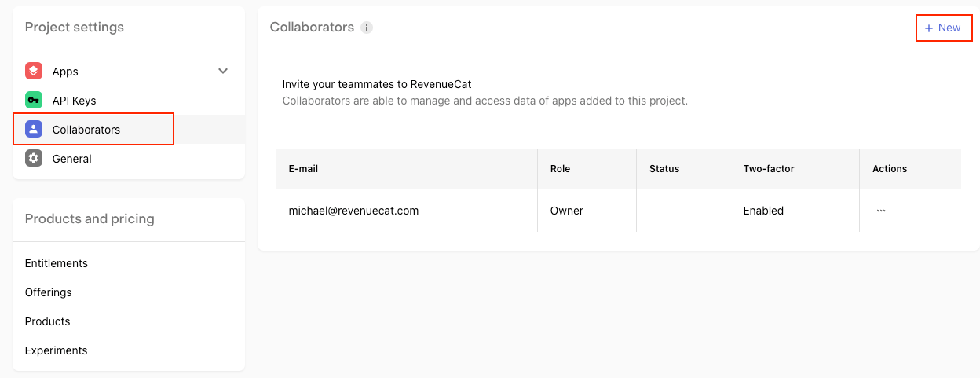The width and height of the screenshot is (980, 378).
Task: Click the info icon next to Collaborators heading
Action: [x=367, y=28]
